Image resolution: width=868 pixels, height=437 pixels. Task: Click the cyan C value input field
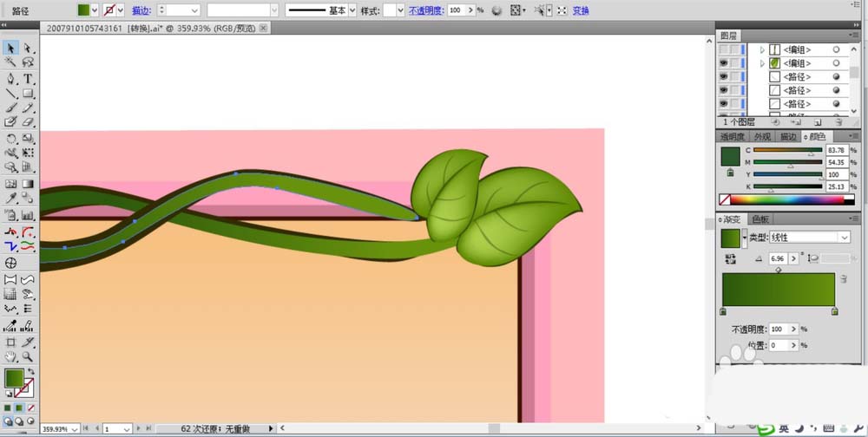coord(836,150)
